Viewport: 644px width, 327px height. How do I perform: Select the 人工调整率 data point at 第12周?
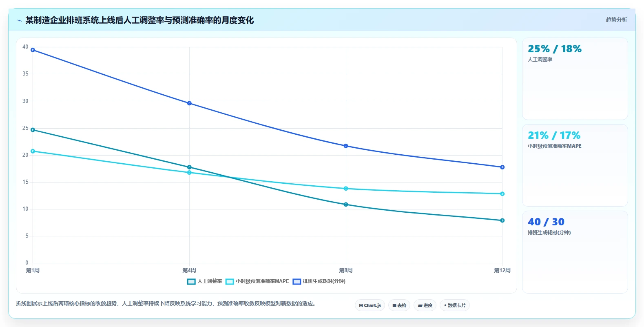click(x=502, y=220)
